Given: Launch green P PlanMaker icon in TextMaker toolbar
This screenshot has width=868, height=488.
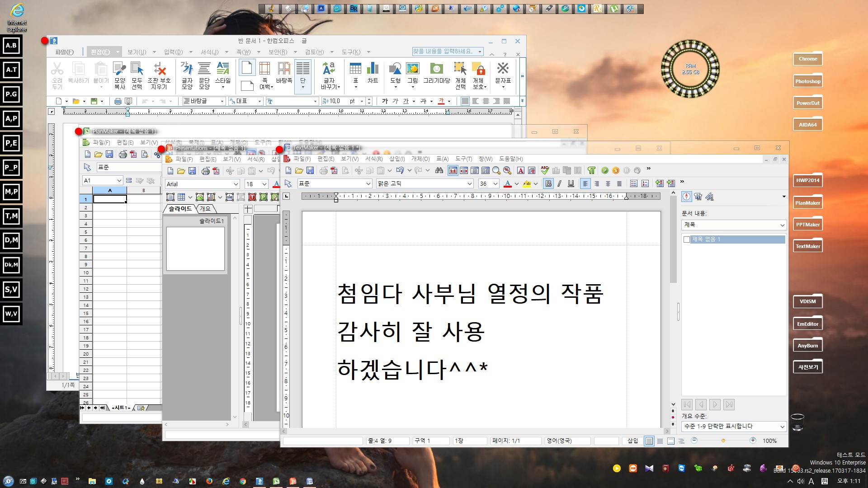Looking at the screenshot, I should (x=605, y=170).
